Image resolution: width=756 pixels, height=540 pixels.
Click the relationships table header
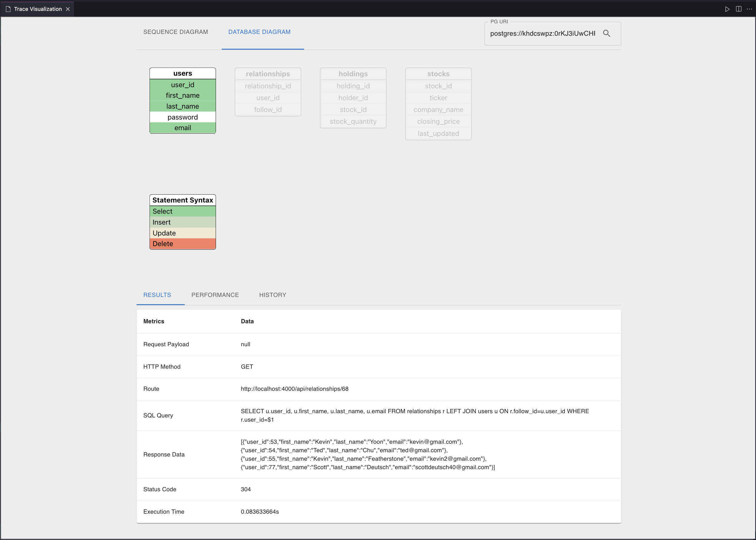point(268,74)
